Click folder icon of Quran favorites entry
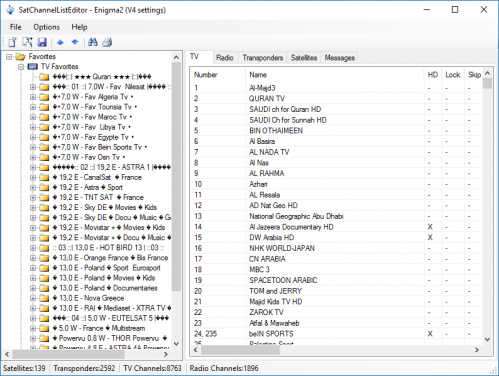The image size is (499, 376). pos(44,77)
